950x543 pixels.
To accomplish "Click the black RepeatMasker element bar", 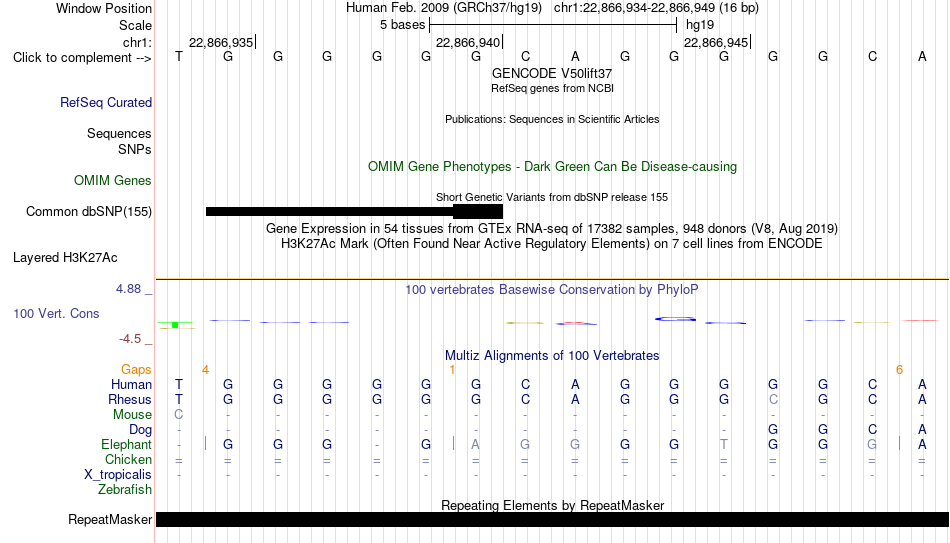I will click(553, 519).
